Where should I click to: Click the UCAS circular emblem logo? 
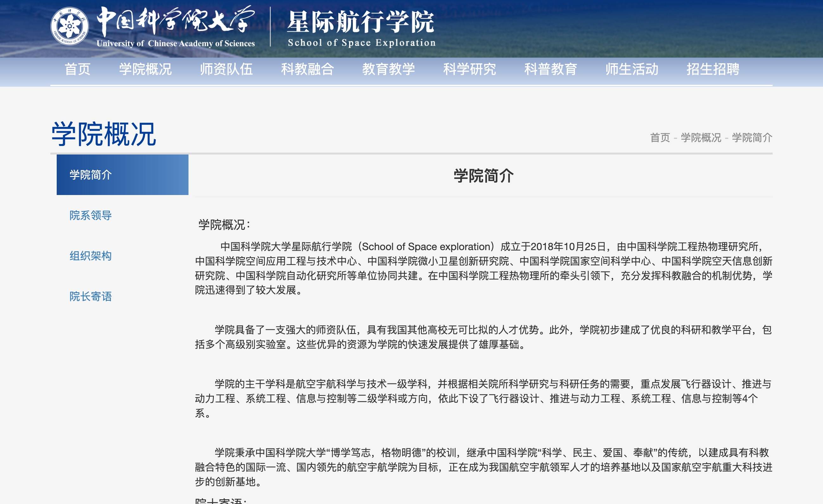coord(69,26)
